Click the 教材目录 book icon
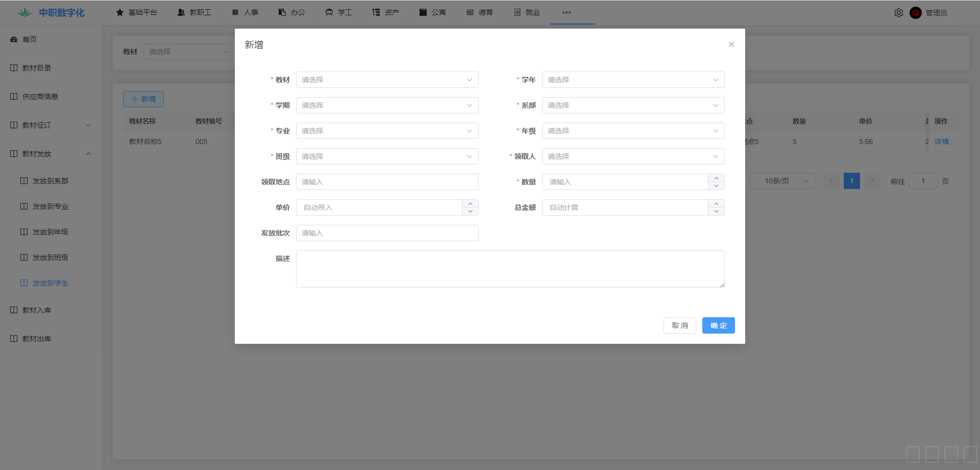The width and height of the screenshot is (980, 470). click(14, 68)
